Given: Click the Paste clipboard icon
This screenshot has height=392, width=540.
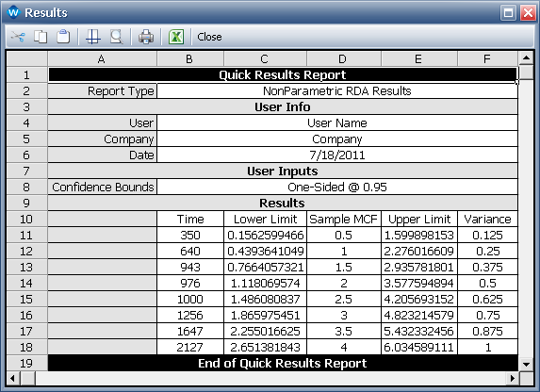Looking at the screenshot, I should tap(63, 37).
